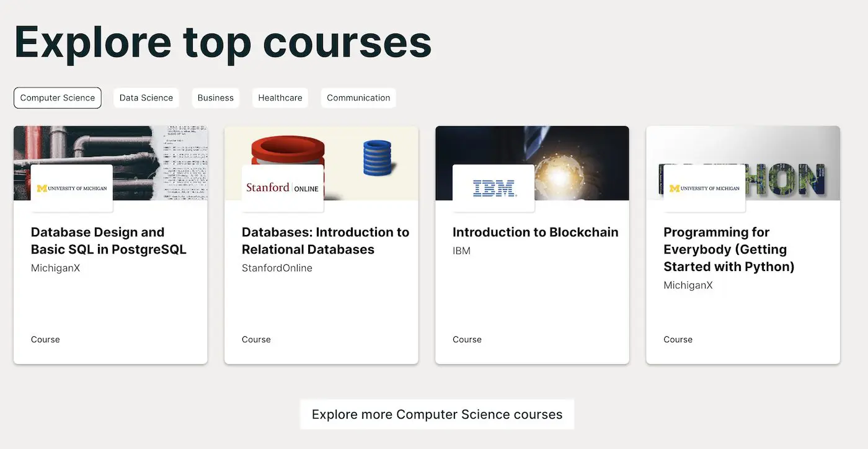Image resolution: width=868 pixels, height=449 pixels.
Task: Open Databases: Introduction to Relational Databases title
Action: [325, 241]
